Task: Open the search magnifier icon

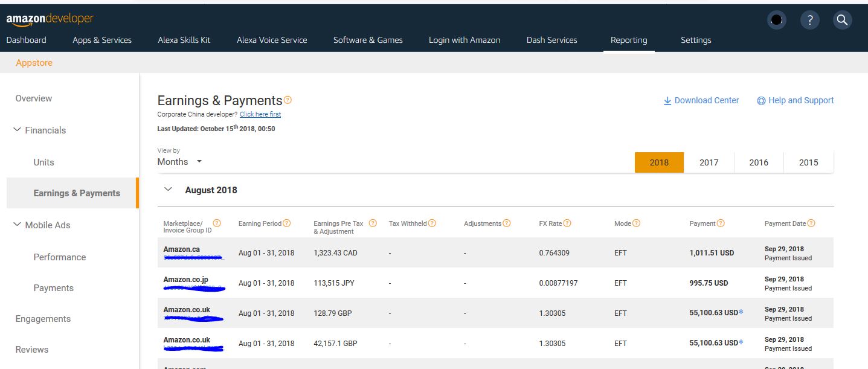Action: pos(842,20)
